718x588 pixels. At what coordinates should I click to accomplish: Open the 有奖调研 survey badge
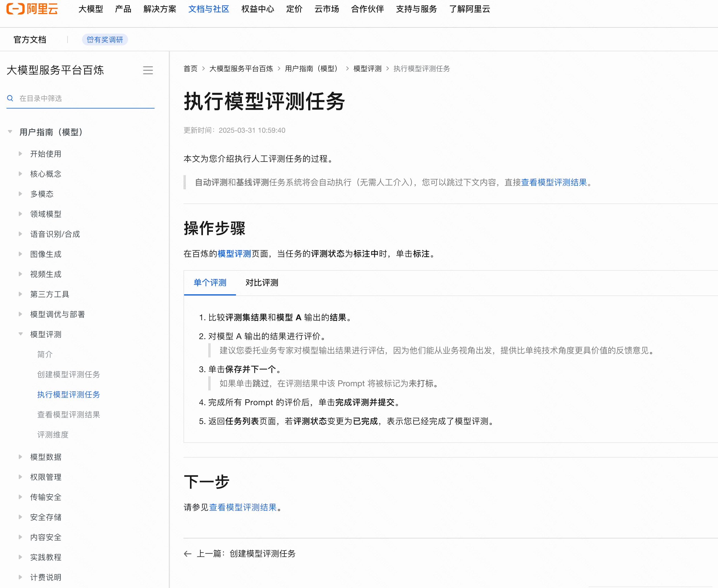tap(105, 40)
